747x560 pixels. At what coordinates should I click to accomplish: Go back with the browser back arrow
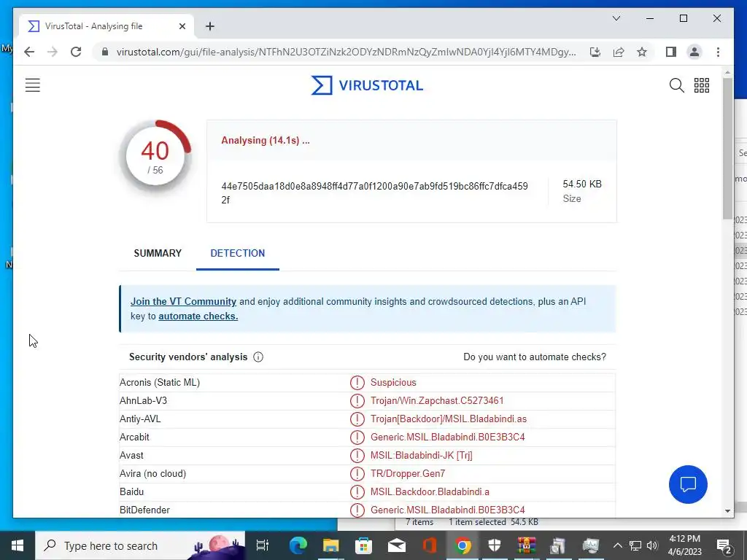coord(29,52)
